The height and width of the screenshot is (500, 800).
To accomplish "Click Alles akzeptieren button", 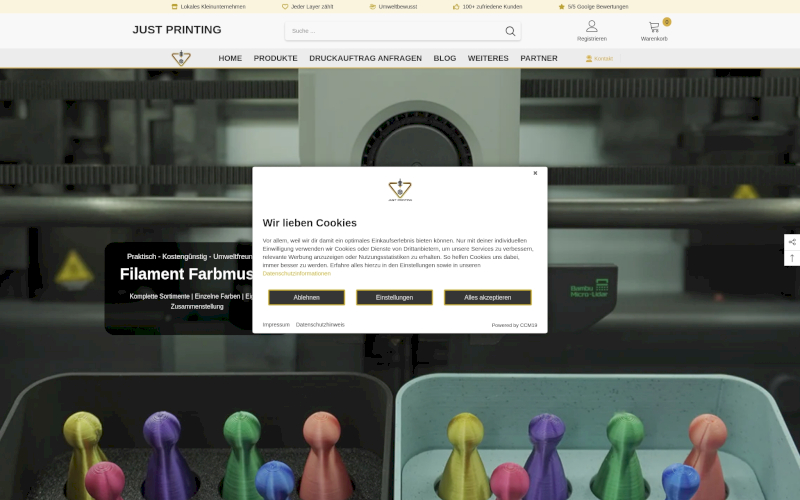I will tap(488, 297).
